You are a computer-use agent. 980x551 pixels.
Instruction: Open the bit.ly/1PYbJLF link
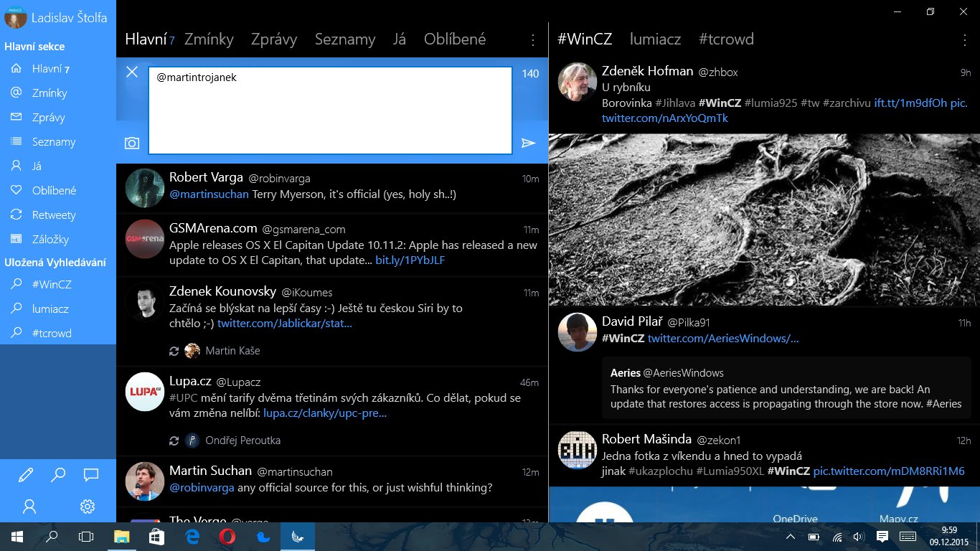tap(410, 260)
